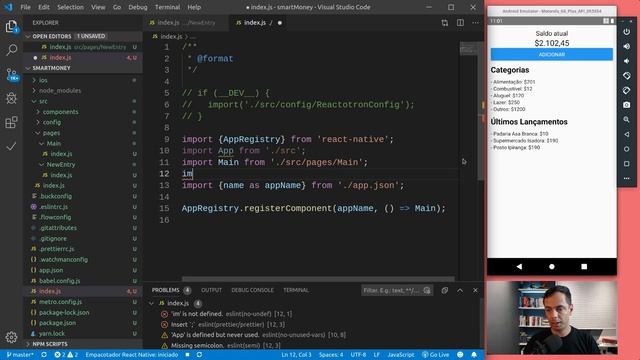Open the Debug view in activity bar

[11, 98]
